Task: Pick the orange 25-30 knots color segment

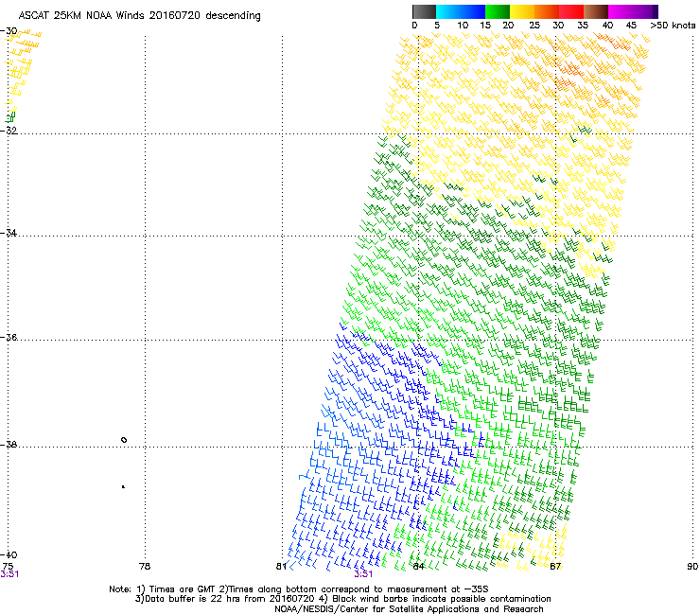Action: click(547, 11)
